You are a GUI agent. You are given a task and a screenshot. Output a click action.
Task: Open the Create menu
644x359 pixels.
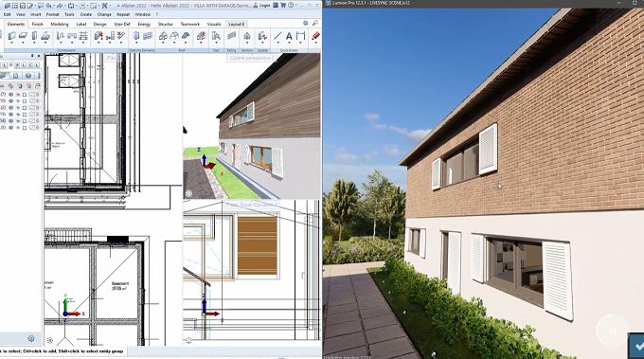click(x=86, y=14)
